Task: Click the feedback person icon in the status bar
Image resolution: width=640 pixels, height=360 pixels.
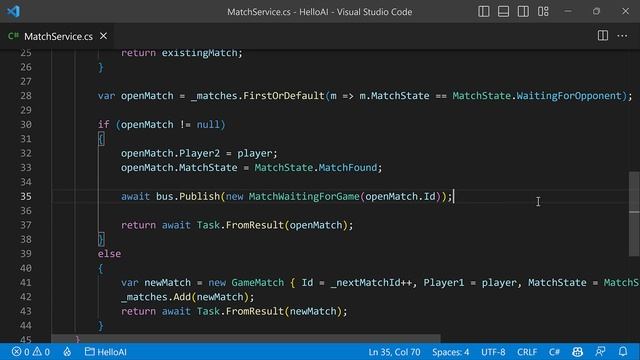Action: tap(600, 352)
